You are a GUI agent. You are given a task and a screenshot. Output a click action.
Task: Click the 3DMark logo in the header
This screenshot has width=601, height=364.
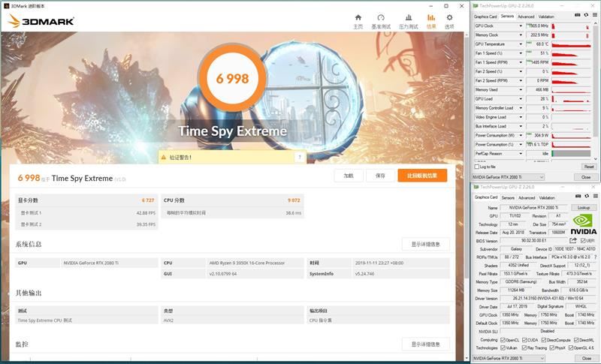(x=41, y=21)
